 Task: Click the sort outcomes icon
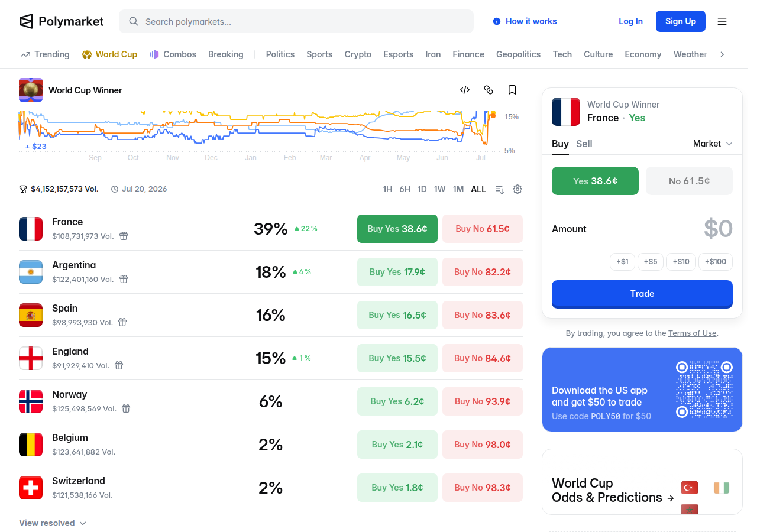(x=500, y=189)
